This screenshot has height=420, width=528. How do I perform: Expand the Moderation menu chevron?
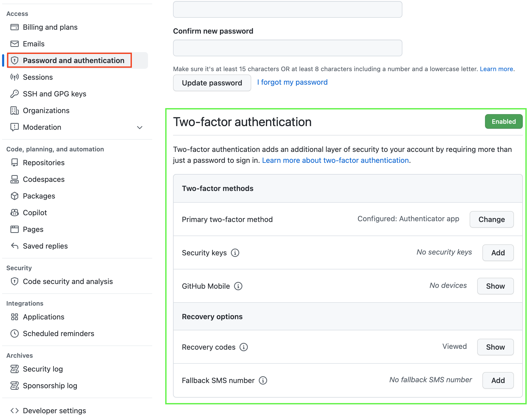point(140,127)
